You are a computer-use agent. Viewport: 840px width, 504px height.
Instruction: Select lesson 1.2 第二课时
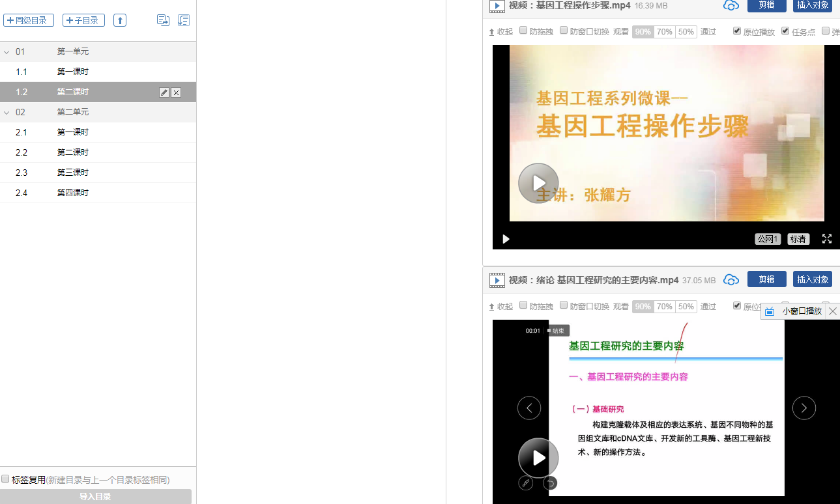click(x=98, y=92)
